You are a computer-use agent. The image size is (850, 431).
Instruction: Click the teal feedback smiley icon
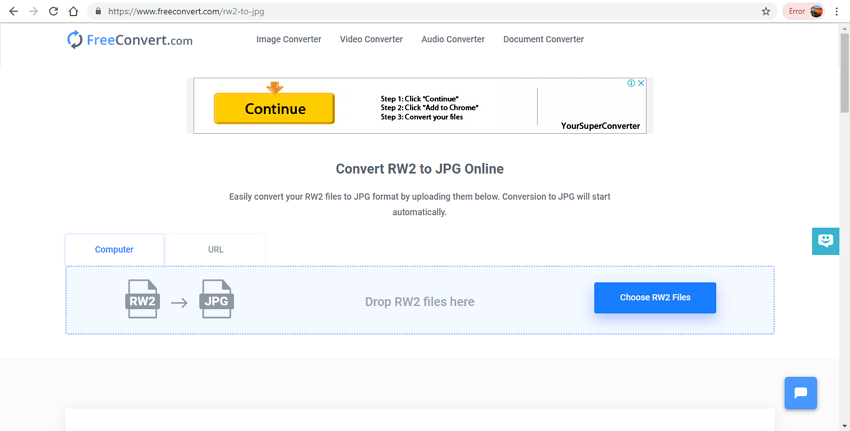(825, 241)
